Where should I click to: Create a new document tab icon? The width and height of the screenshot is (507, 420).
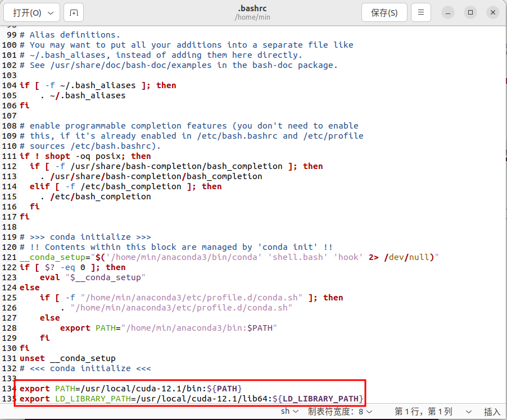74,12
